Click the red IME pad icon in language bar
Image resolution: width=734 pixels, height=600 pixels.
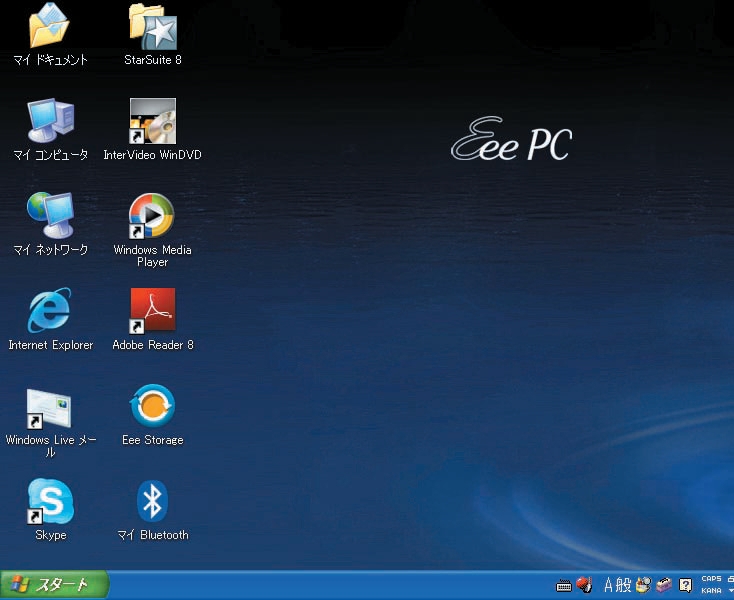click(x=584, y=585)
